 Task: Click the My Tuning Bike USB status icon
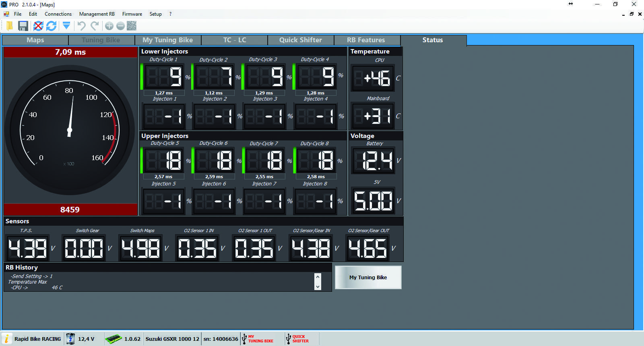(244, 339)
